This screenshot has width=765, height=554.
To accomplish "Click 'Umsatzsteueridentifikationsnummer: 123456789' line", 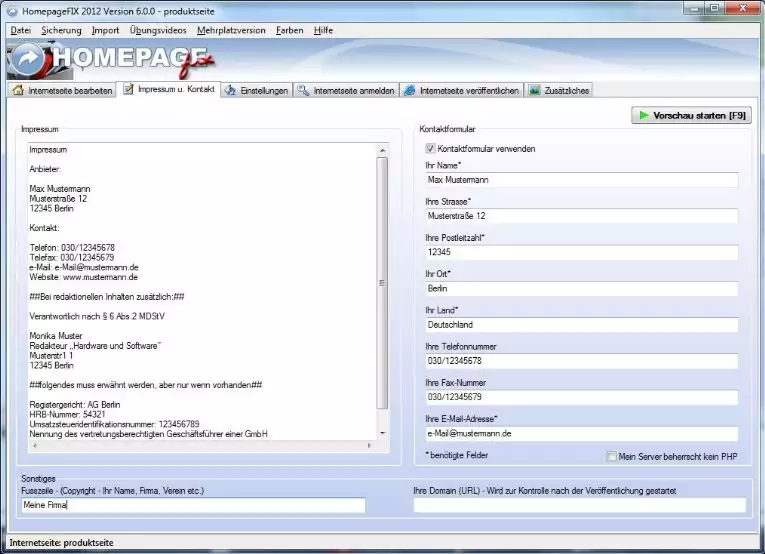I will 114,424.
